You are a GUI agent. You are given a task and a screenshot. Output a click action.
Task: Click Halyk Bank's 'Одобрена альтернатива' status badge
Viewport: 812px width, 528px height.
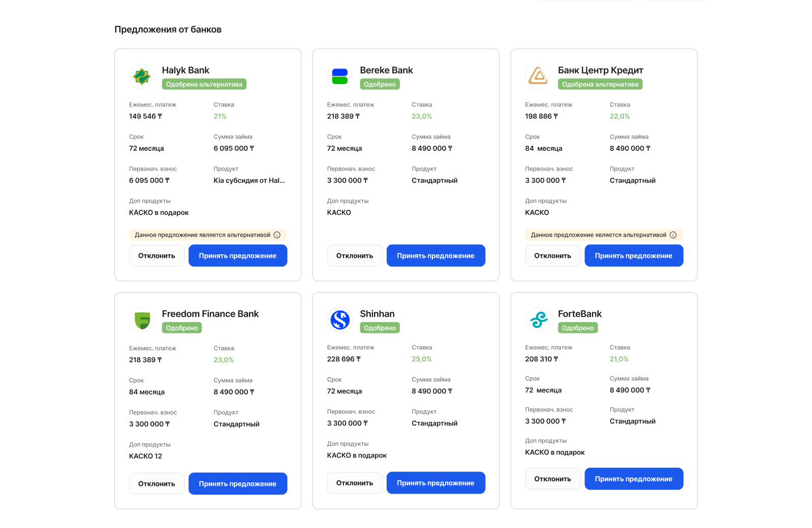204,84
